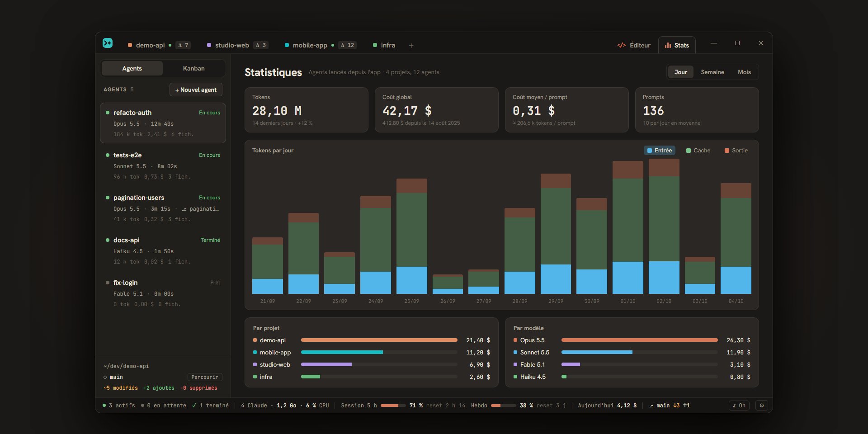Click the + Nouvel agent button

tap(196, 90)
